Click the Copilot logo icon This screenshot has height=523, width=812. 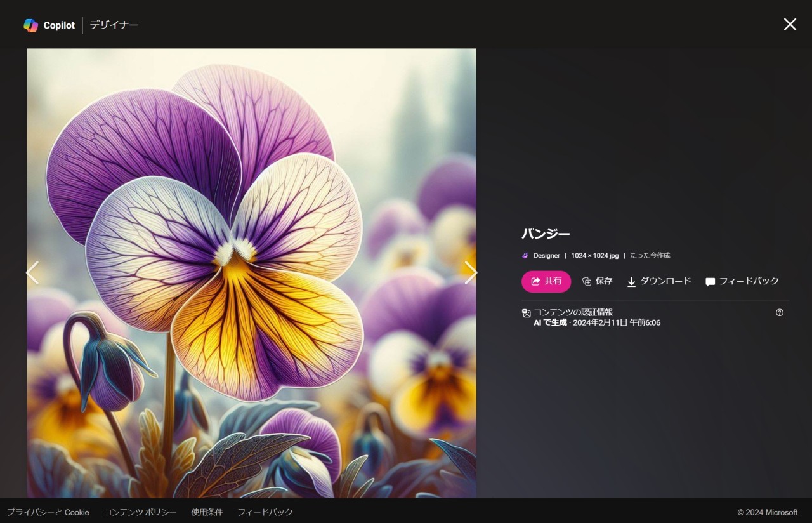(30, 25)
